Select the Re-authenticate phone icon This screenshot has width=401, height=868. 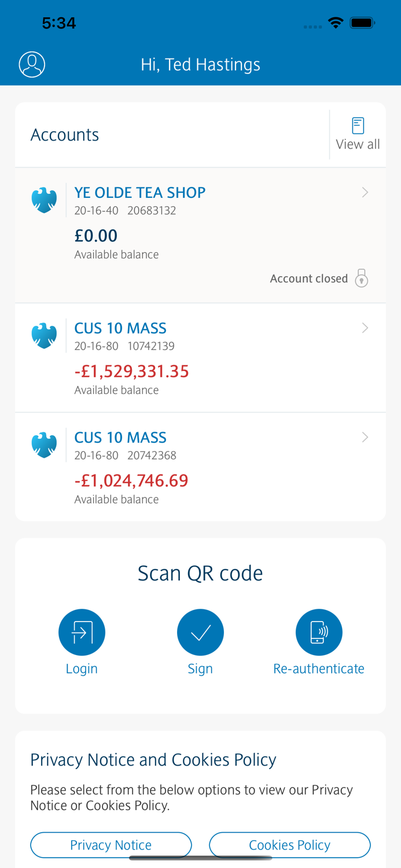[x=319, y=632]
